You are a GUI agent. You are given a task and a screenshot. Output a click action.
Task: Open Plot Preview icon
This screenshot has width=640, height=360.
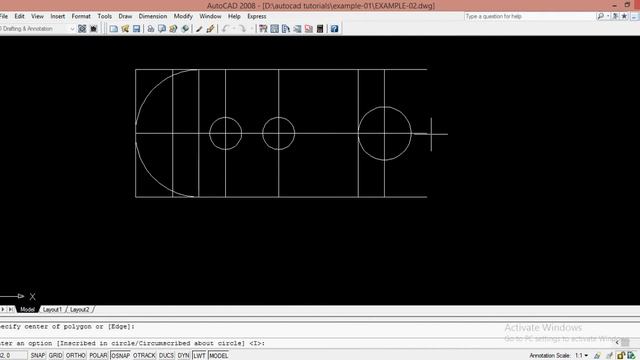(162, 29)
